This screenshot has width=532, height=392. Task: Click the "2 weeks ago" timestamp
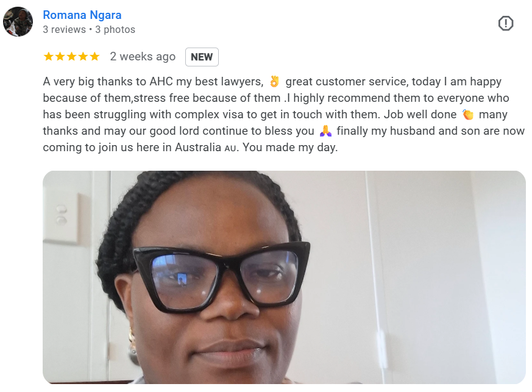(x=143, y=56)
